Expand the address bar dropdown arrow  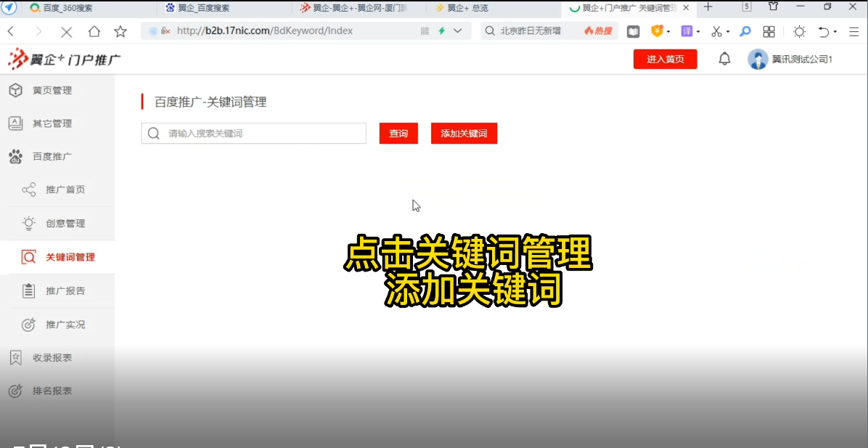coord(457,31)
